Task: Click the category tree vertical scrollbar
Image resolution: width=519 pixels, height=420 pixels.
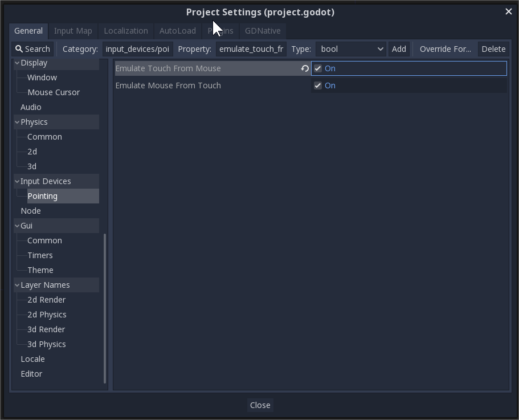Action: [x=105, y=308]
